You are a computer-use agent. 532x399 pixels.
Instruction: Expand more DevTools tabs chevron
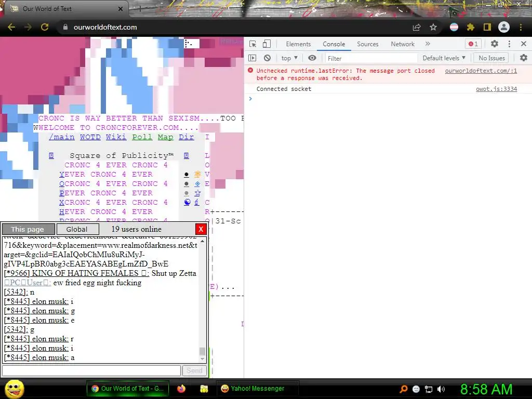(428, 44)
